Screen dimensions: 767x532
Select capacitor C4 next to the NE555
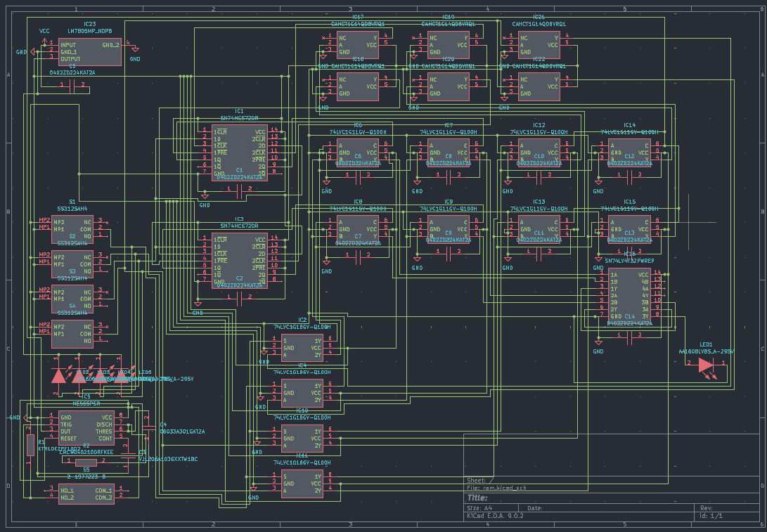147,424
